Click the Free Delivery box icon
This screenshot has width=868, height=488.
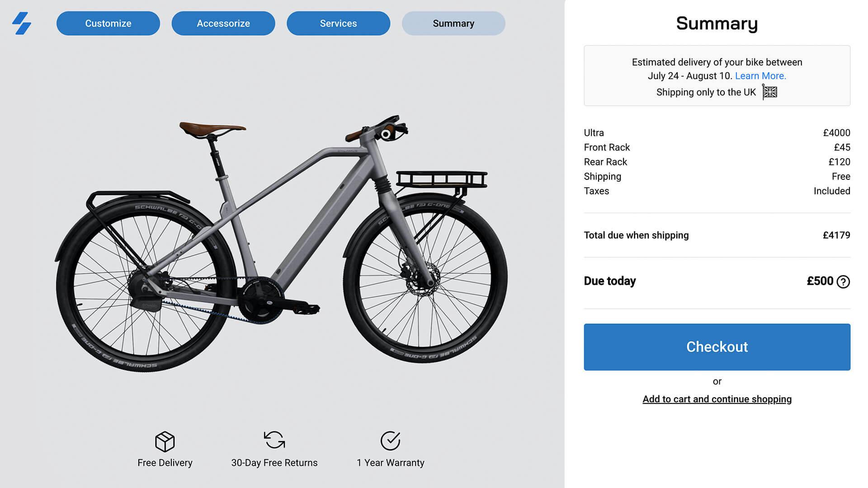tap(165, 441)
